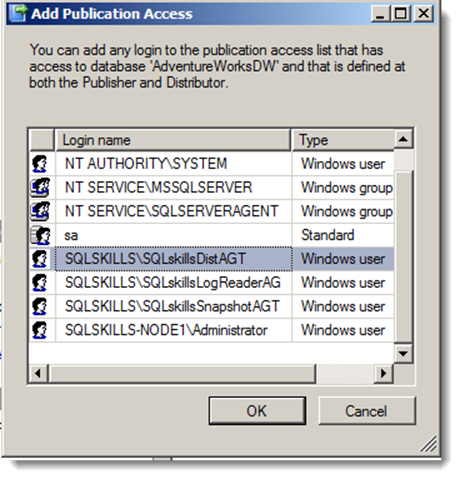Minimize the Add Publication Access dialog
Image resolution: width=460 pixels, height=479 pixels.
click(x=380, y=14)
